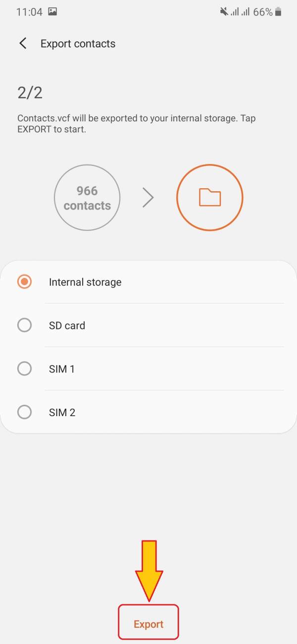Tap the SIM 1 label text
The height and width of the screenshot is (644, 297).
coord(62,369)
